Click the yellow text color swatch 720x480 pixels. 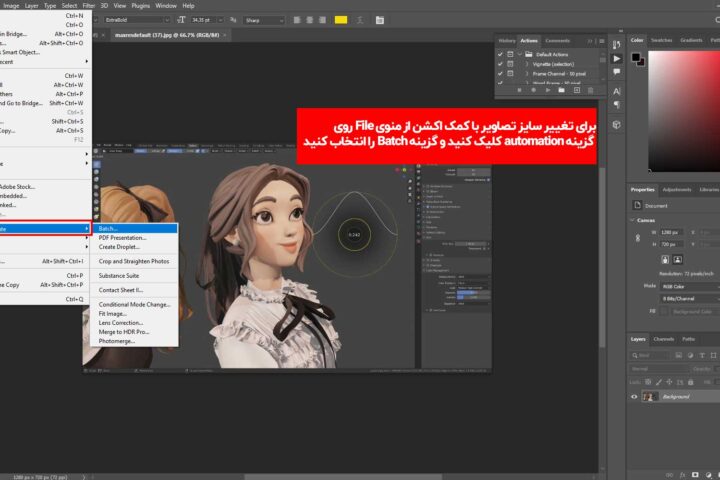(341, 20)
